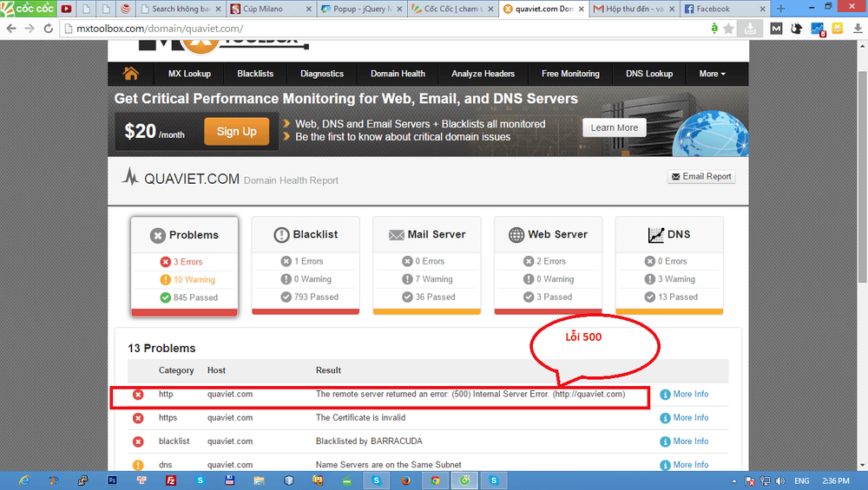Click the orange warning icon on the dns row
Image resolution: width=868 pixels, height=490 pixels.
click(138, 465)
